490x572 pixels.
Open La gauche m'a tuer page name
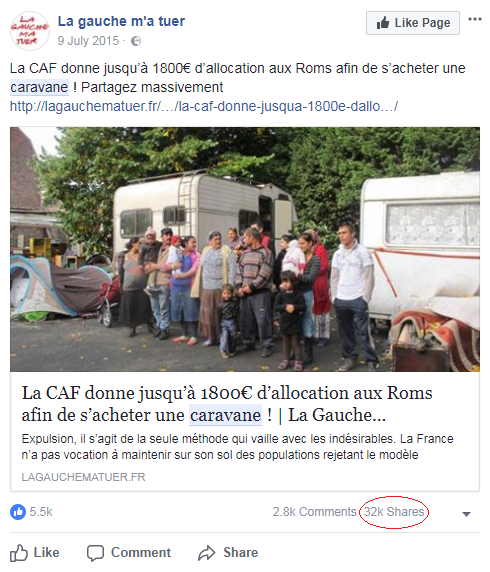pyautogui.click(x=121, y=21)
